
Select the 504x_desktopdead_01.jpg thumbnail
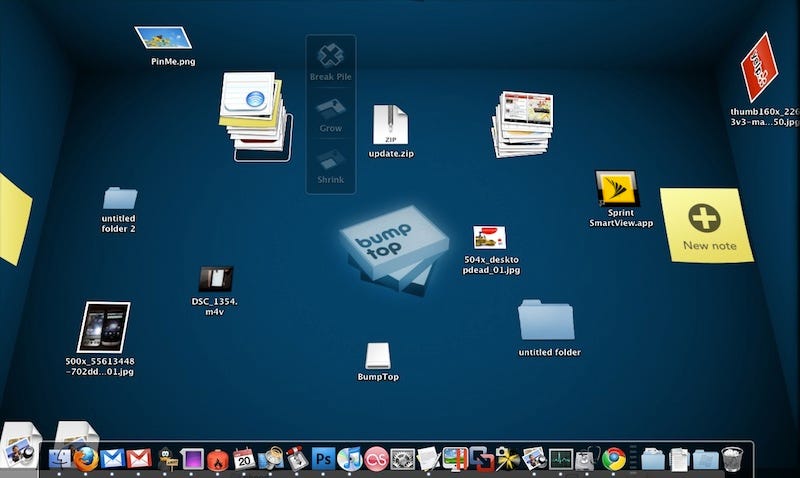coord(489,238)
